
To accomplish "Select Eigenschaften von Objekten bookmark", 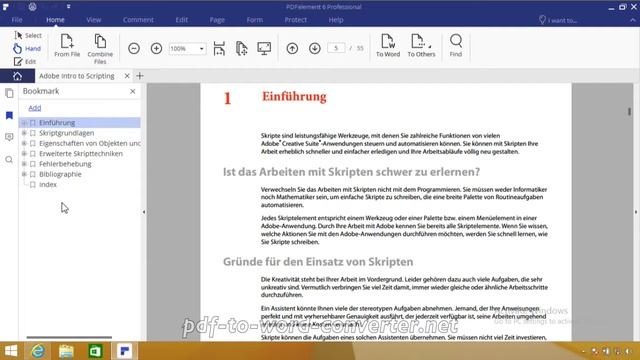I will (x=90, y=143).
